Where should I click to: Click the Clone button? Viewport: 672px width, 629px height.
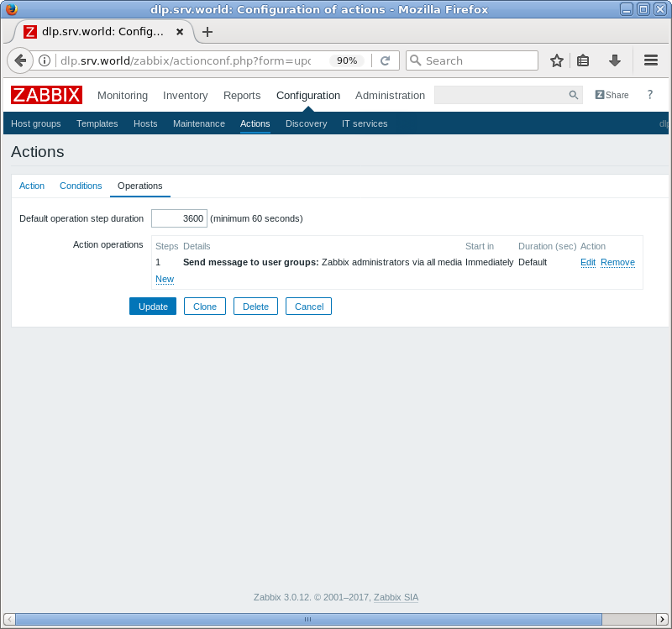205,307
